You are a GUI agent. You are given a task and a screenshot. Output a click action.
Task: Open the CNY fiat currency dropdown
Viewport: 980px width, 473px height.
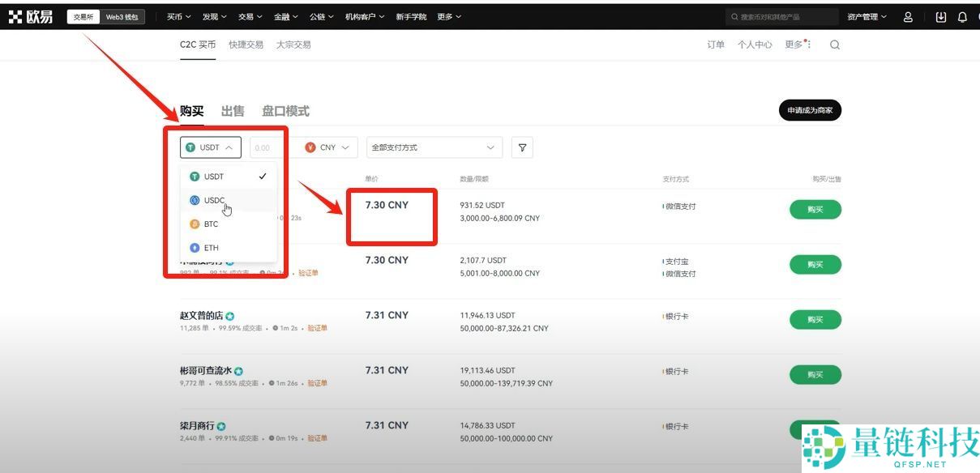tap(327, 147)
